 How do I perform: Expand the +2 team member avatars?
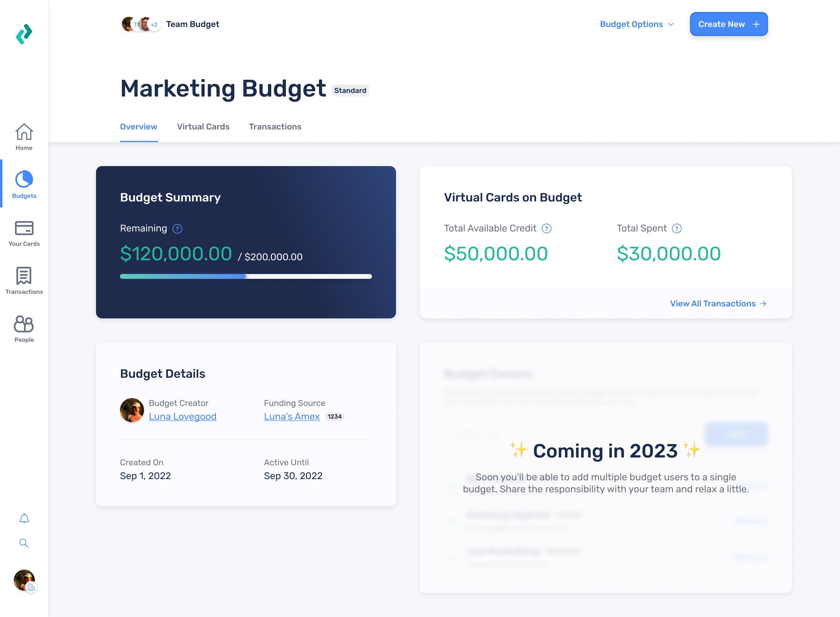tap(154, 25)
